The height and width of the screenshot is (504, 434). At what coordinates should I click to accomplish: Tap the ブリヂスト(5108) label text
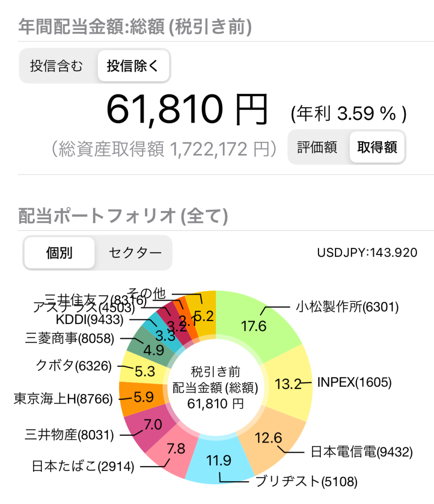point(306,481)
